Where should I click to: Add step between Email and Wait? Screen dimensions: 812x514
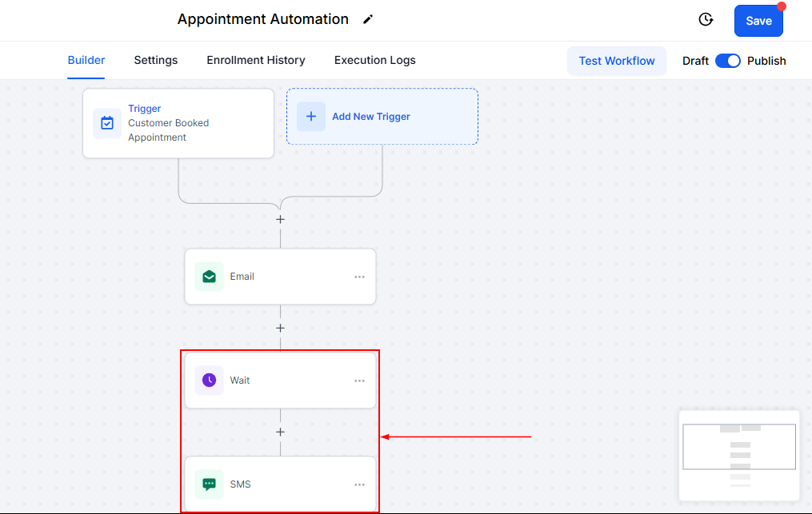pos(280,328)
